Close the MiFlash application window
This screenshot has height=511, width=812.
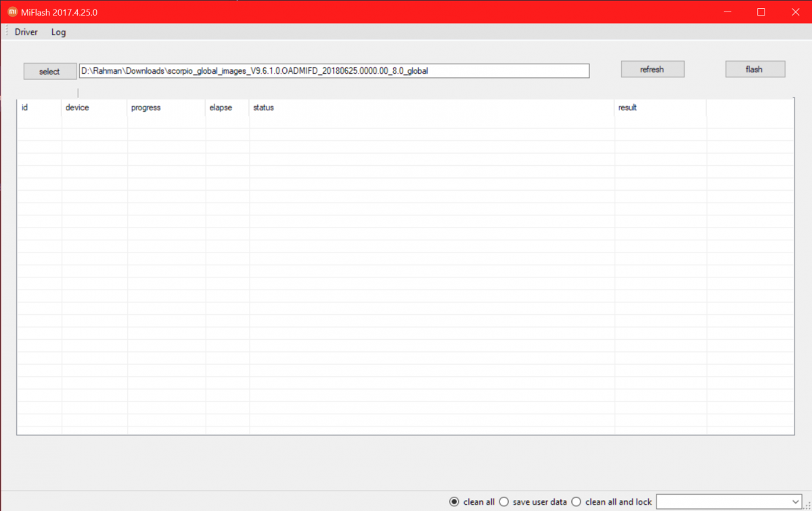(794, 12)
